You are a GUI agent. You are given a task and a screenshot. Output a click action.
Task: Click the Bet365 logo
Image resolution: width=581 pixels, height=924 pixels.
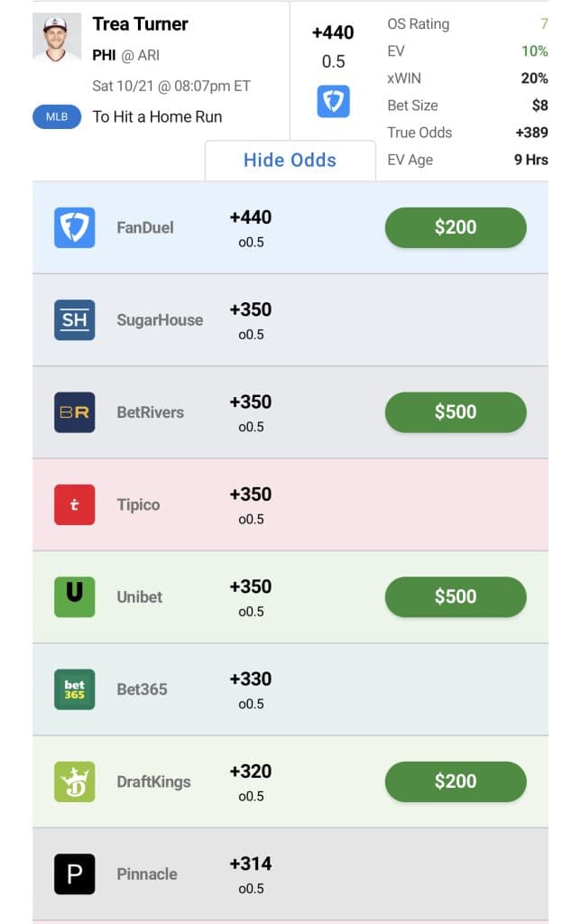click(74, 689)
